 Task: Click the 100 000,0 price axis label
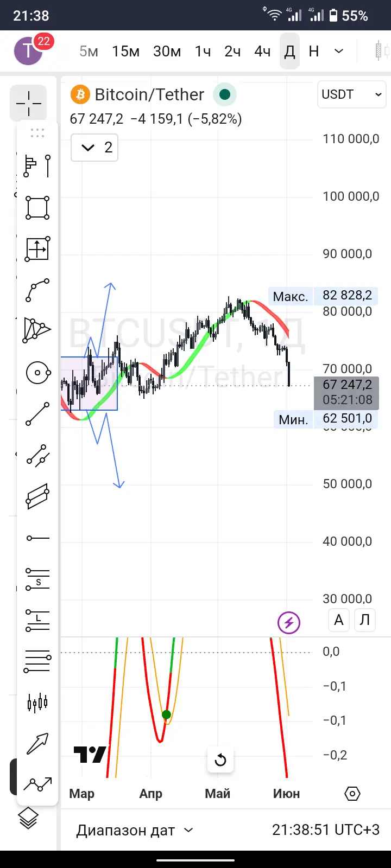[351, 196]
